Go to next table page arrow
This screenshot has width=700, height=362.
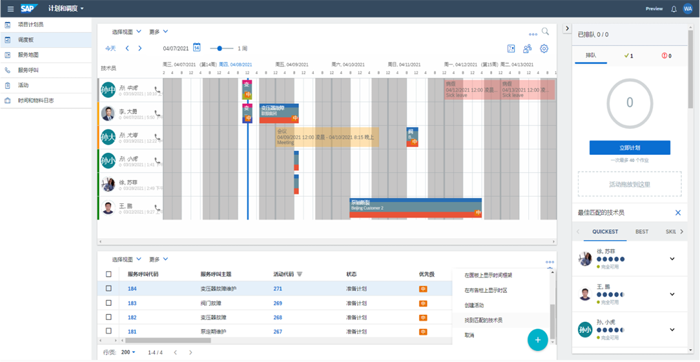[191, 352]
